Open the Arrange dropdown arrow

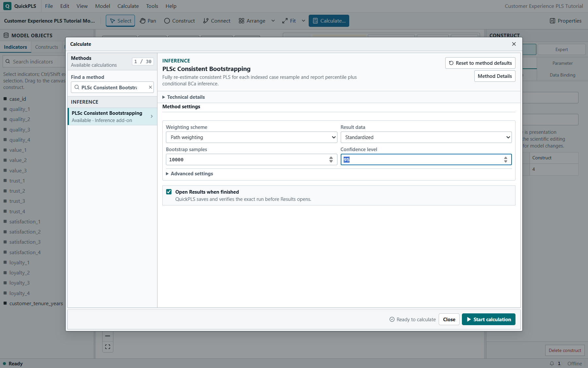coord(273,21)
